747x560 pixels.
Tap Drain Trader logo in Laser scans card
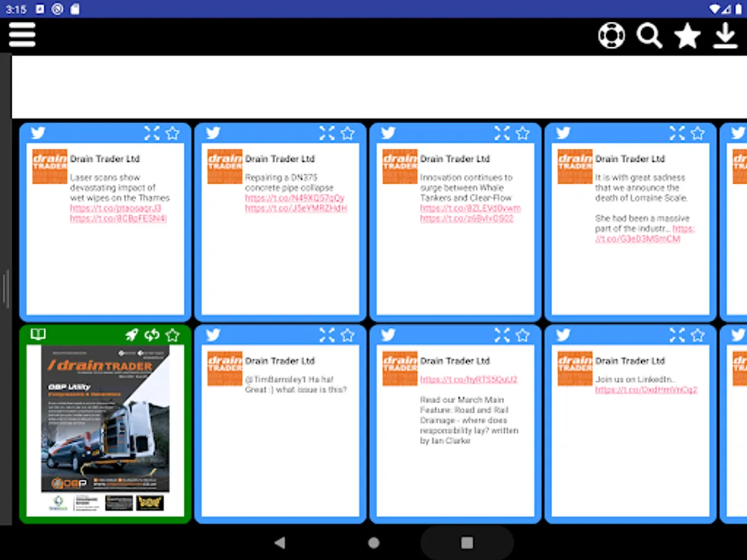(50, 166)
